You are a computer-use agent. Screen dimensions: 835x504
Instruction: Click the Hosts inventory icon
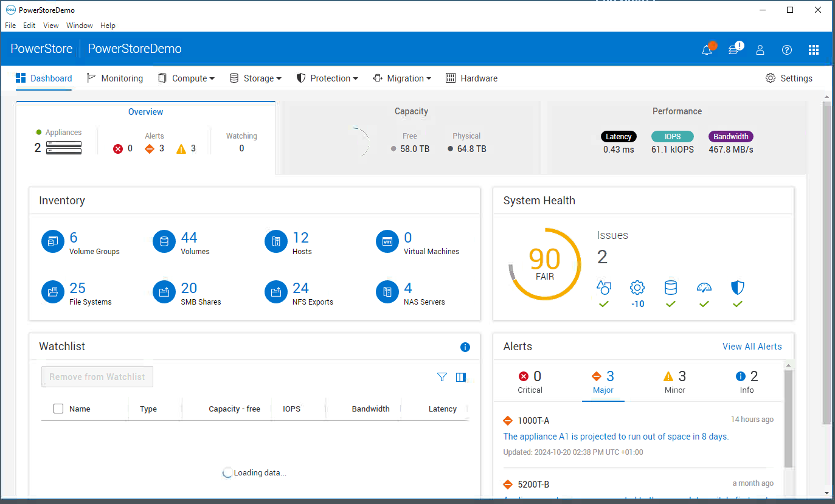(x=275, y=241)
